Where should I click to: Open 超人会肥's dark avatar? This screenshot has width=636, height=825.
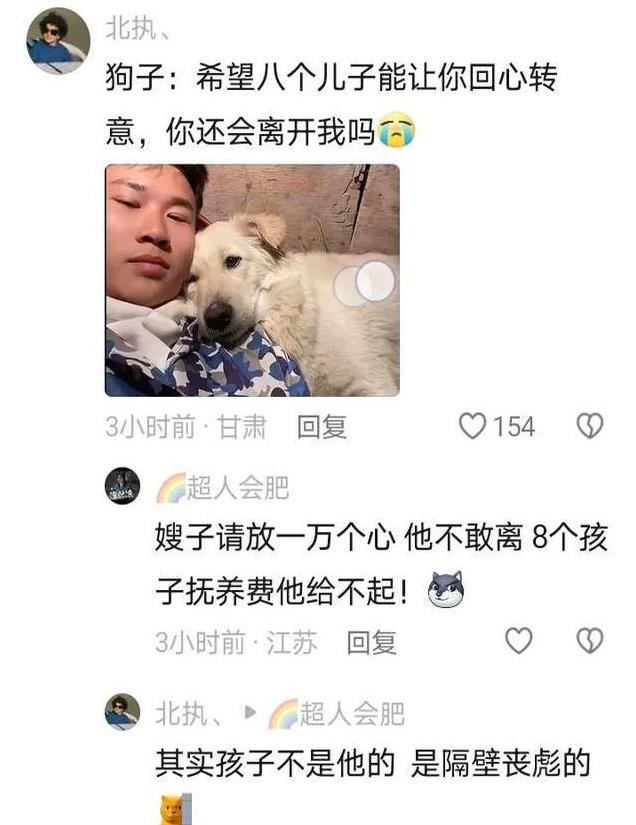click(123, 486)
